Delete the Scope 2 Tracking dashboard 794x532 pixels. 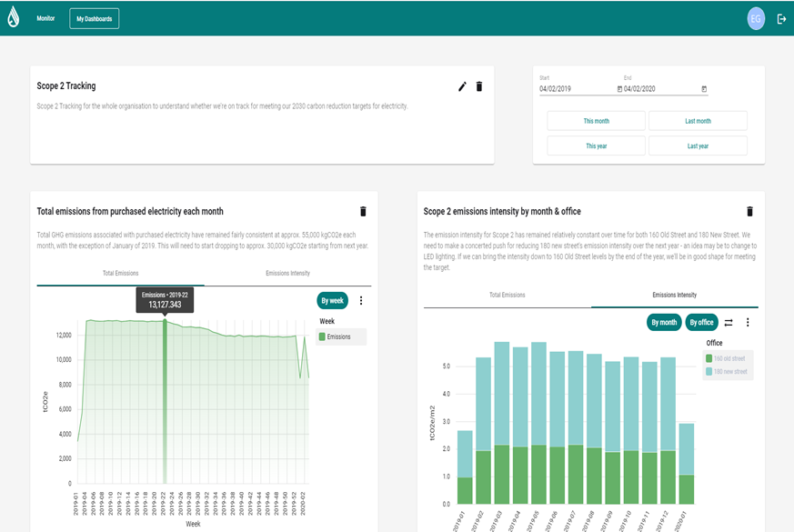(x=479, y=86)
